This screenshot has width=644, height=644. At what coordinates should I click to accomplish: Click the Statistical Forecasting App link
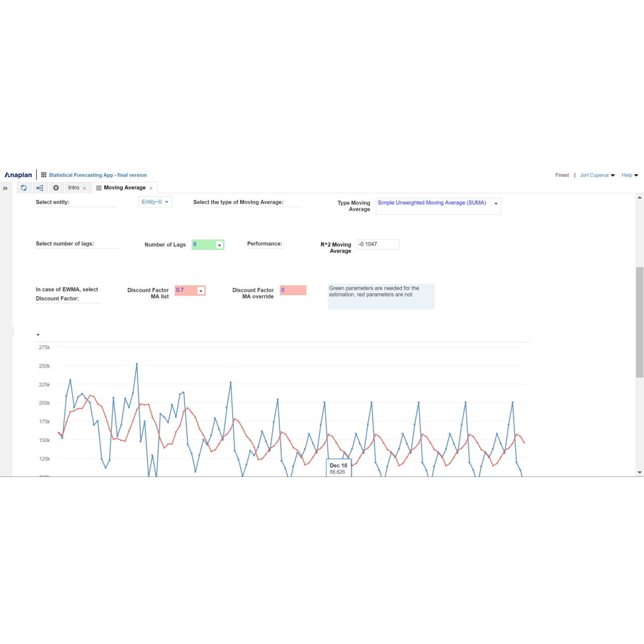tap(98, 175)
